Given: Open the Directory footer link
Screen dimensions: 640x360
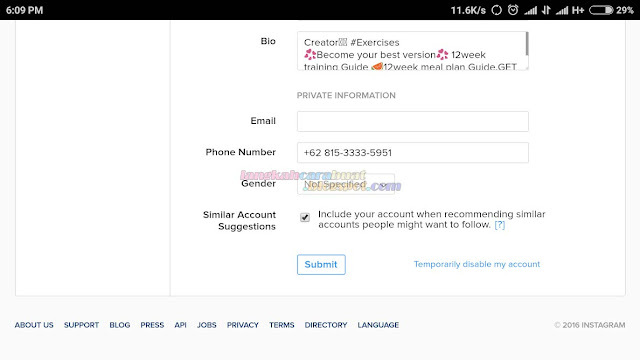Looking at the screenshot, I should point(326,325).
